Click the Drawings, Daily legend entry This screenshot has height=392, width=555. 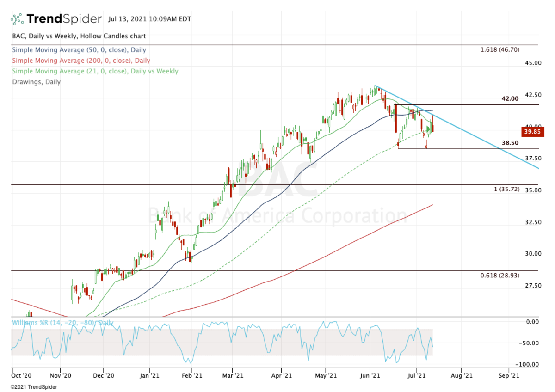[x=36, y=82]
